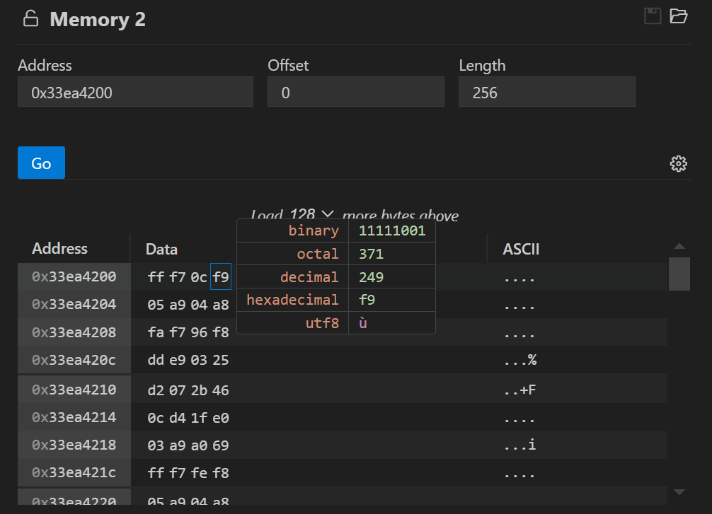The image size is (712, 514).
Task: Click the scrollbar up arrow
Action: click(679, 247)
